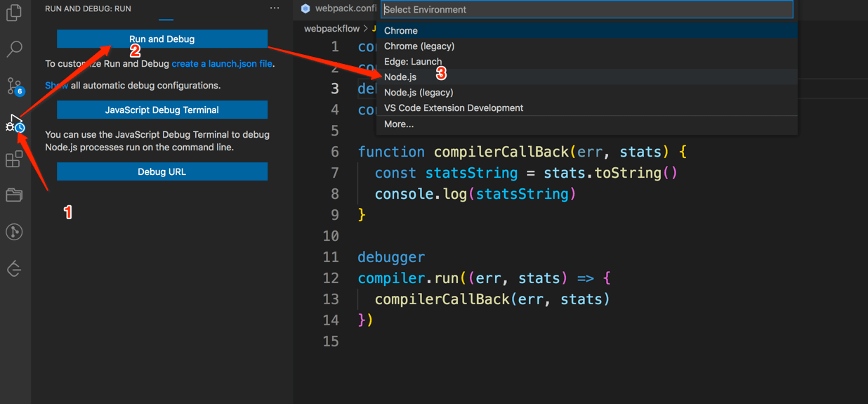The image size is (868, 404).
Task: Open Run and Debug panel more actions (...)
Action: [x=275, y=8]
